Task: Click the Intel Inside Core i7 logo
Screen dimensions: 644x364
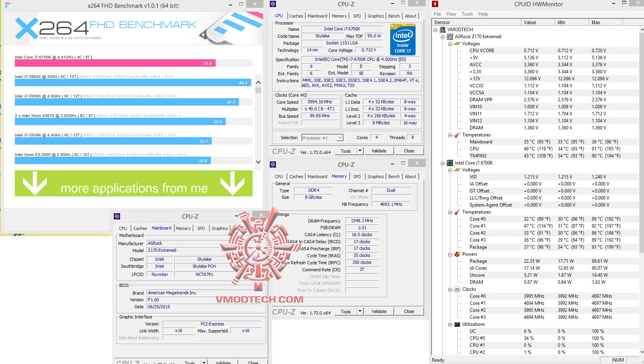Action: 403,39
